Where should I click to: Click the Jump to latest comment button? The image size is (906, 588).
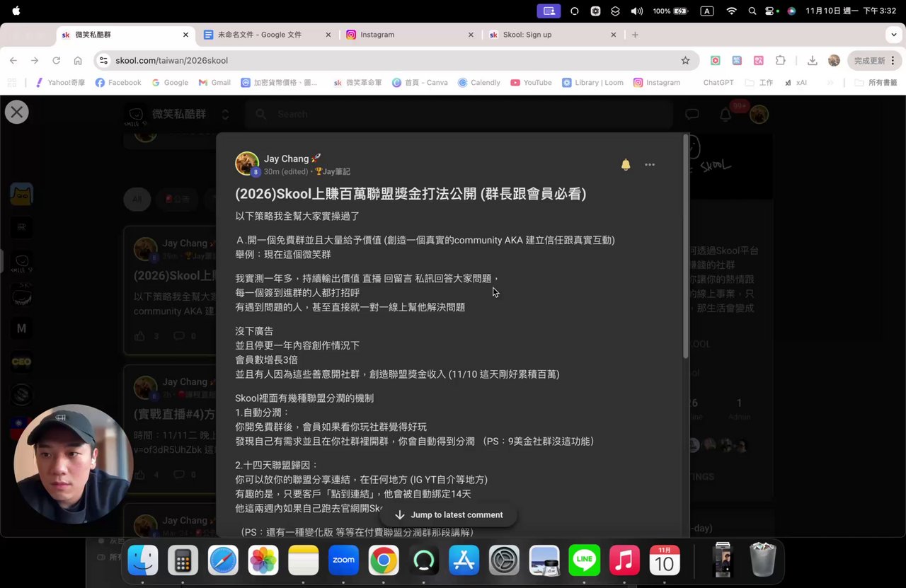pyautogui.click(x=449, y=514)
